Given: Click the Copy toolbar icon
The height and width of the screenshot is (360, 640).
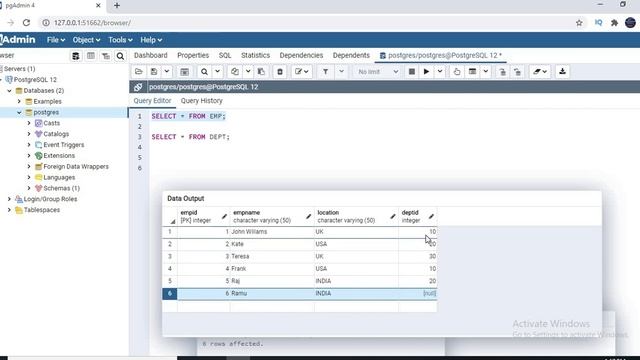Looking at the screenshot, I should point(235,72).
